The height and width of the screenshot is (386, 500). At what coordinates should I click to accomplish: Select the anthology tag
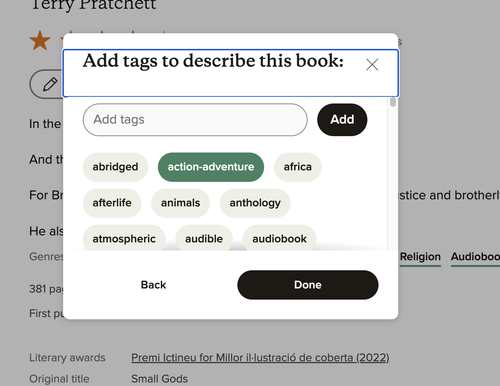(255, 203)
